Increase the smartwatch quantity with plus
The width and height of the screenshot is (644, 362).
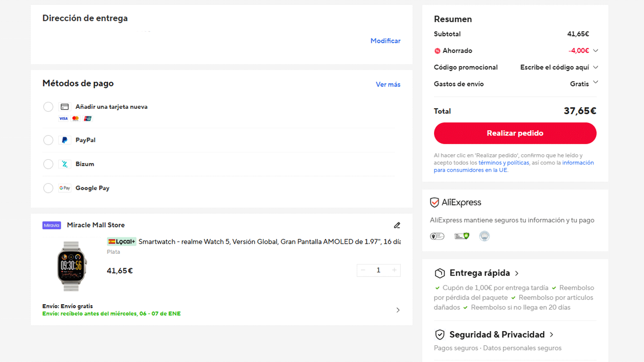[x=394, y=270]
